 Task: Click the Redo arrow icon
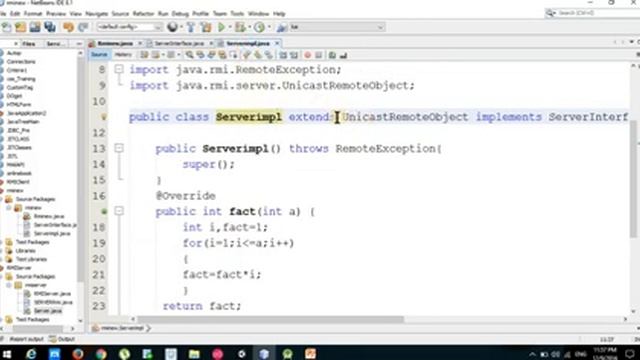pyautogui.click(x=83, y=27)
